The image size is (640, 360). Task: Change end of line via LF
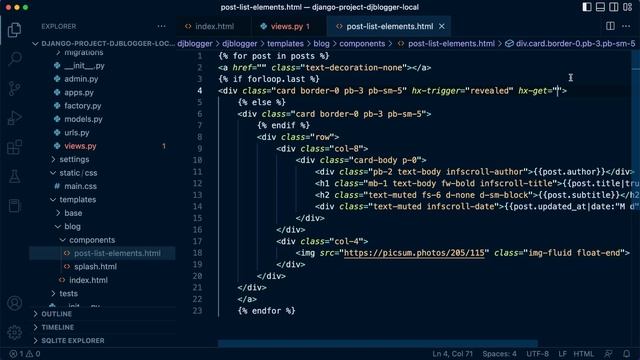pyautogui.click(x=562, y=353)
